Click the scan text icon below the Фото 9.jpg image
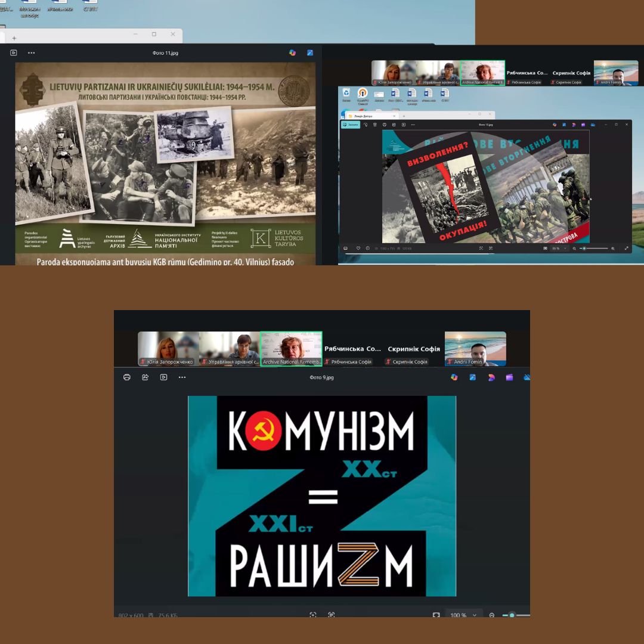 click(332, 615)
